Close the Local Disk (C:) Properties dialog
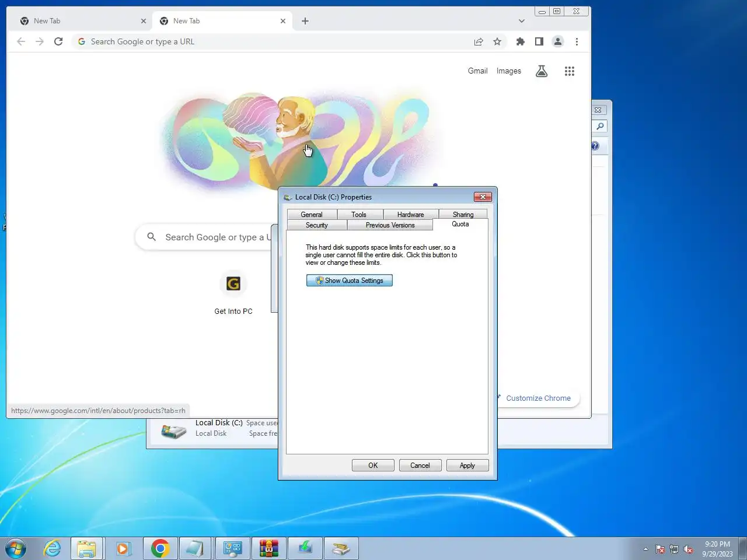 [483, 197]
